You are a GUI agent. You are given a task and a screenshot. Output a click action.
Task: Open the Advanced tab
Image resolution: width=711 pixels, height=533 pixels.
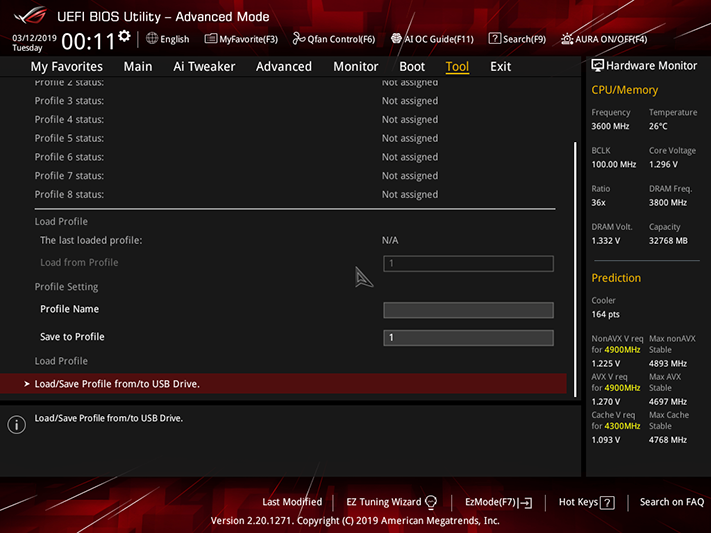click(x=284, y=67)
